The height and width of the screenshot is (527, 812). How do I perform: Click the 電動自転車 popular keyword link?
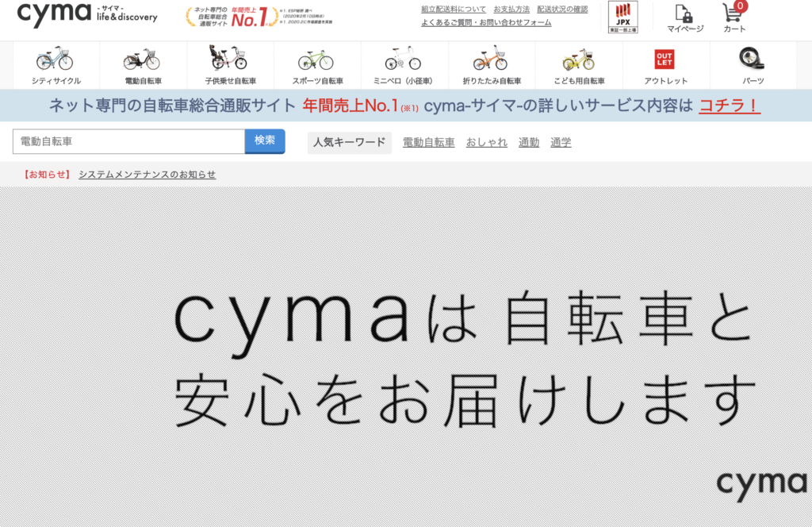coord(428,143)
